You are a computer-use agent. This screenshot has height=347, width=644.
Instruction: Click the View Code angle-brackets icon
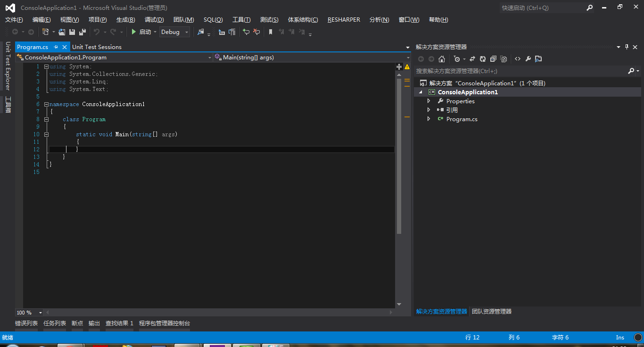coord(518,59)
